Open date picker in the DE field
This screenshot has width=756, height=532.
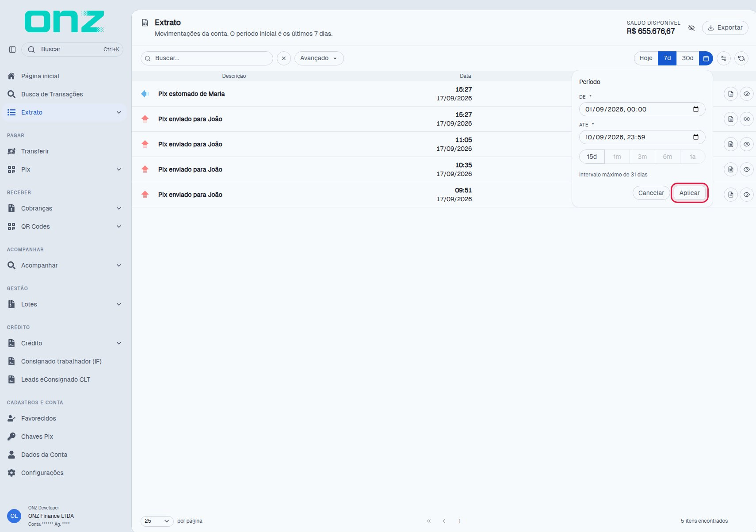[x=696, y=109]
